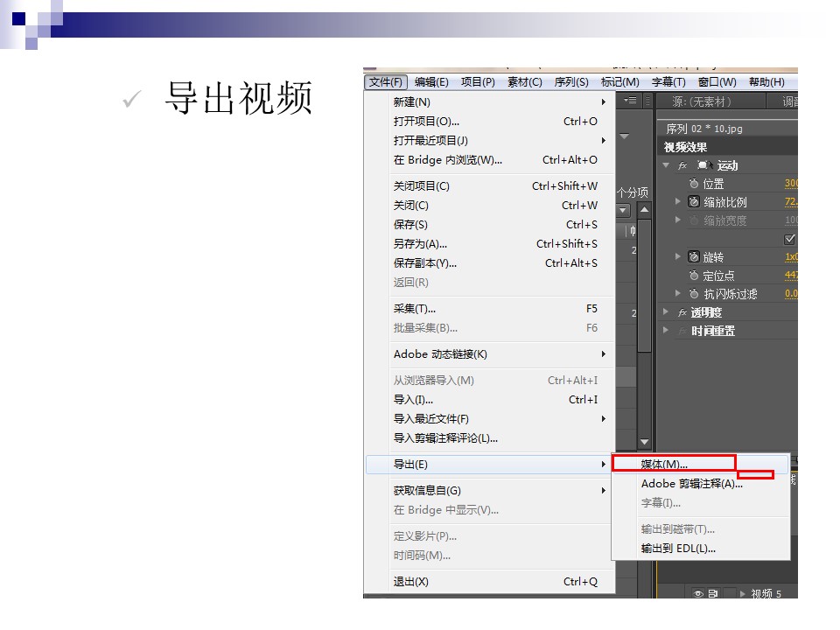Toggle the stopwatch for 缩放比例

694,202
